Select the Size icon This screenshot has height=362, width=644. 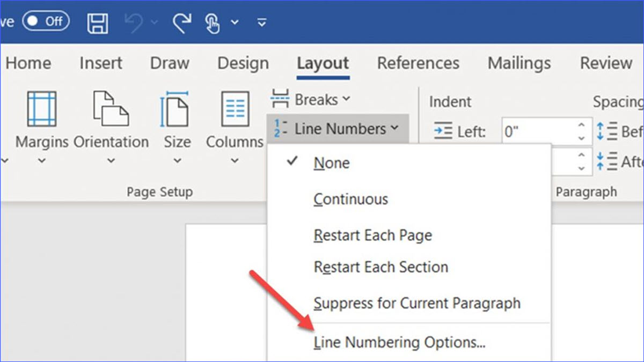point(177,110)
